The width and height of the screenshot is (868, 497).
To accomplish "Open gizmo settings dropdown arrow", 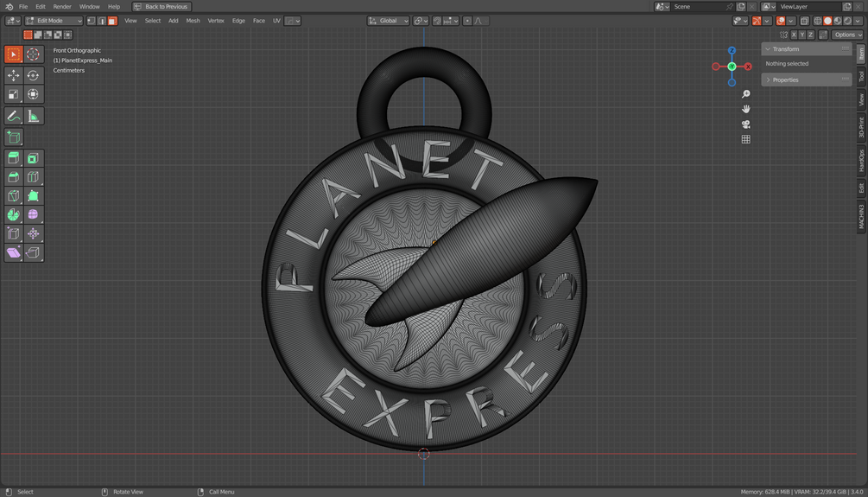I will click(x=767, y=21).
